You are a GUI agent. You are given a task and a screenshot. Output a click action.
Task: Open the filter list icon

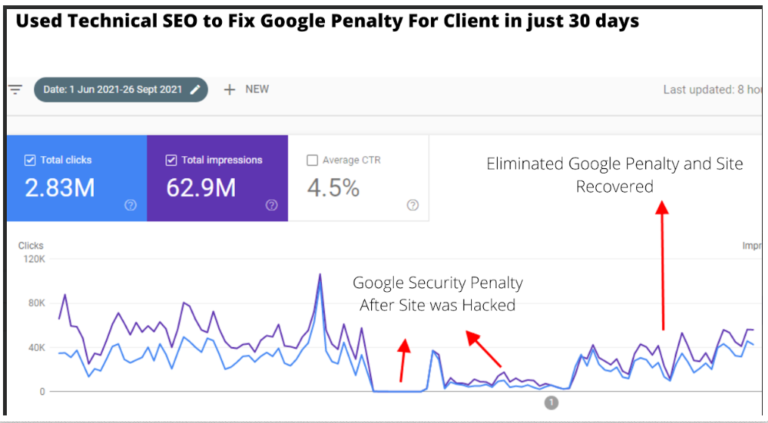pos(16,89)
